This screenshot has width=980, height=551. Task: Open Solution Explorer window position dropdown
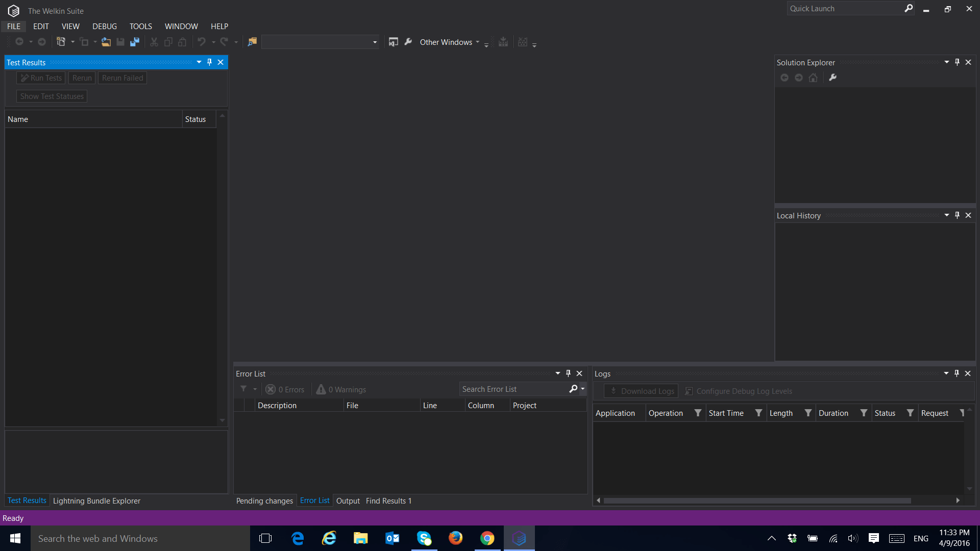[x=946, y=62]
